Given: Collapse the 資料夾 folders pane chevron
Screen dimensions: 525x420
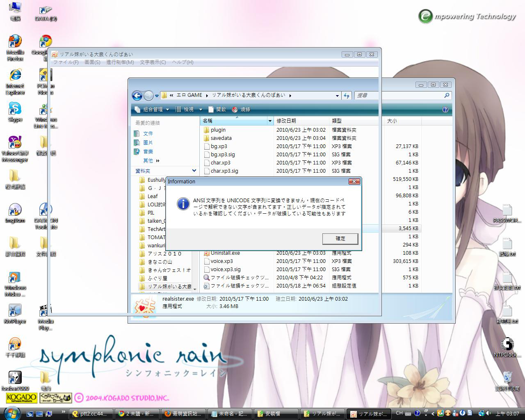Looking at the screenshot, I should point(194,171).
